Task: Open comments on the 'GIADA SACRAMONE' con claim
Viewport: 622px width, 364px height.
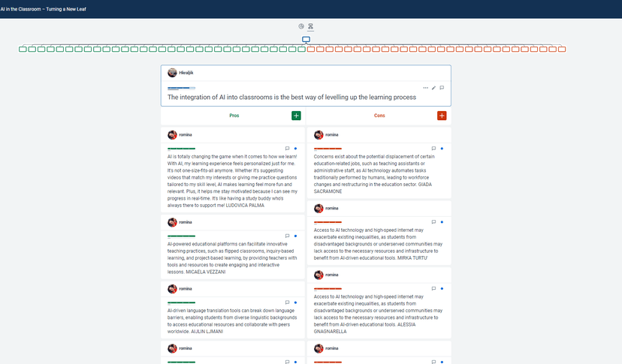Action: pos(433,149)
